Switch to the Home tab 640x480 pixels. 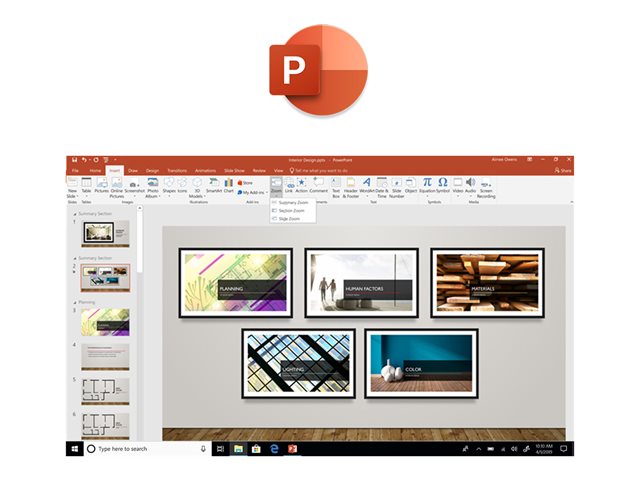pos(95,171)
